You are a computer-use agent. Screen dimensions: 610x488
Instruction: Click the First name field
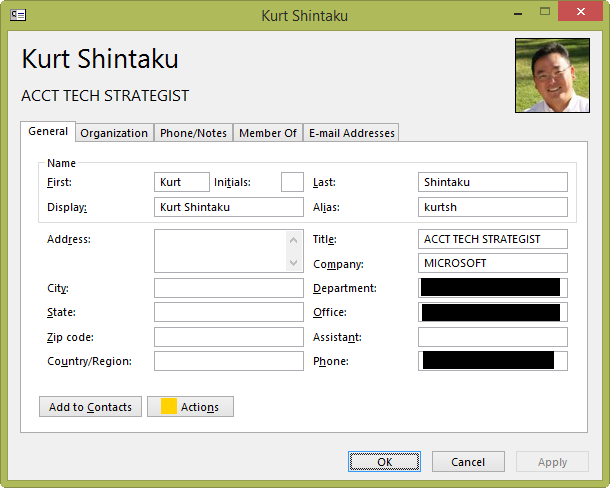tap(182, 182)
